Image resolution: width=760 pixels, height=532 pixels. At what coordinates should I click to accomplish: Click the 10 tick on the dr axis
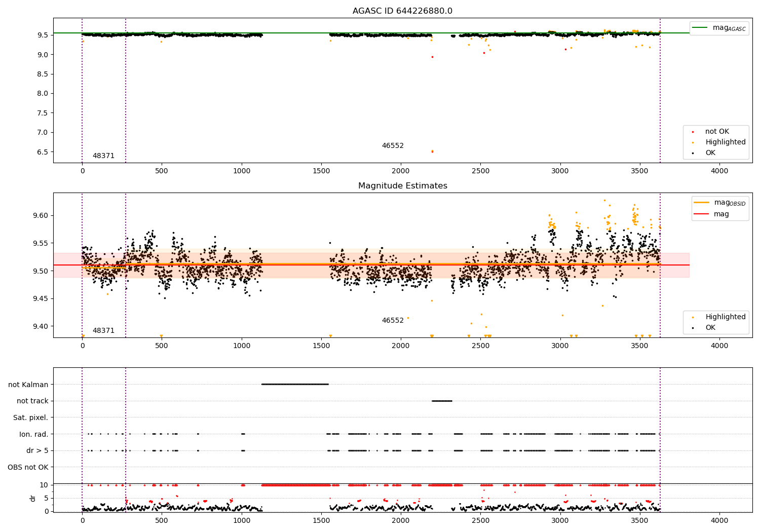pos(44,485)
